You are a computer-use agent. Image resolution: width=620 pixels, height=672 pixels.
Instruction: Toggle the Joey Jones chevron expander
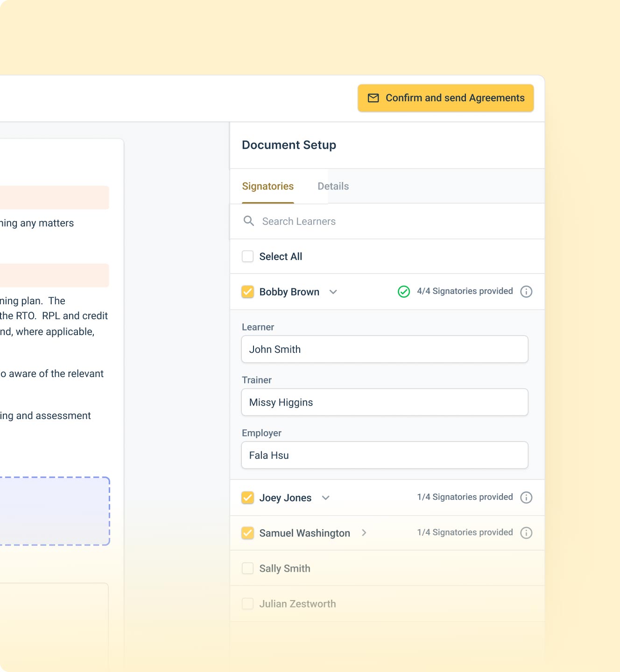click(326, 498)
